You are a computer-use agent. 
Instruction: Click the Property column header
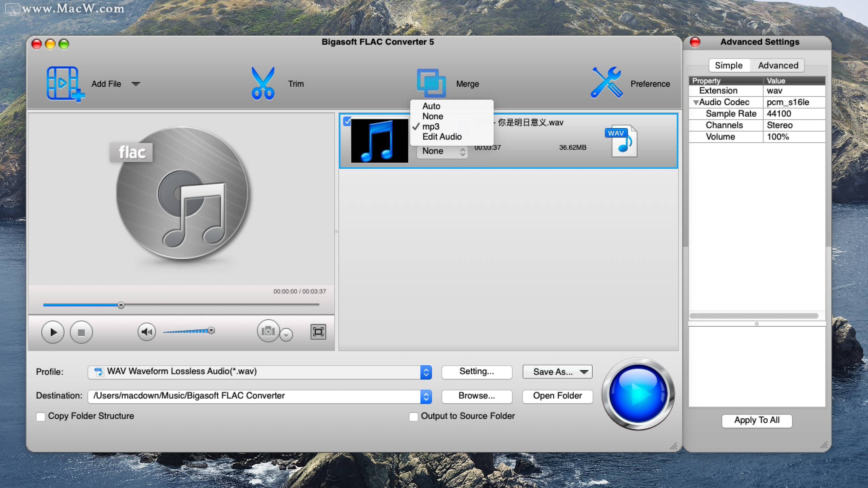[726, 81]
